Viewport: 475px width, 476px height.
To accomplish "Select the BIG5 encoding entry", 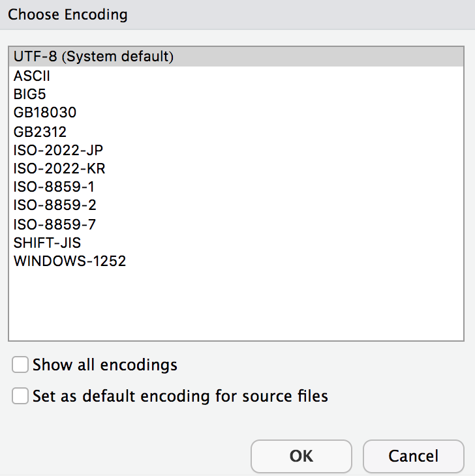I will [x=29, y=94].
